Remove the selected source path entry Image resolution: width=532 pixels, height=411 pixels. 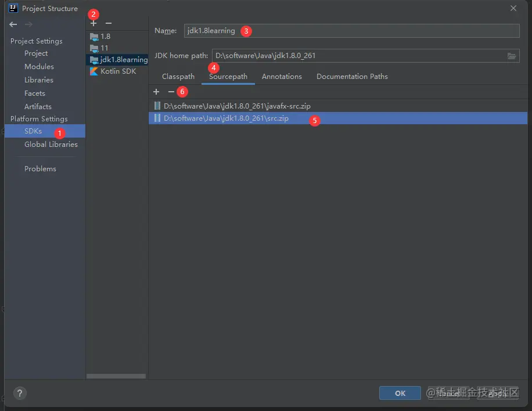coord(171,92)
